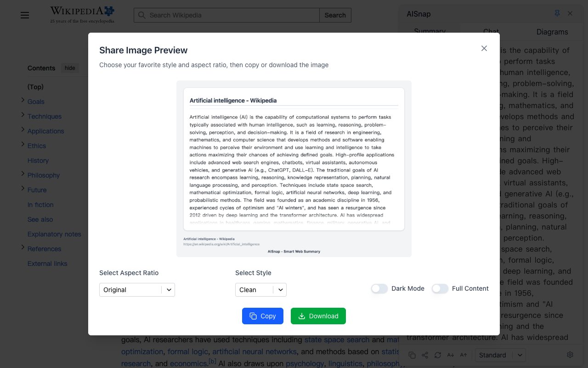Viewport: 588px width, 368px height.
Task: Click the share icon in AISnap toolbar
Action: coord(425,355)
